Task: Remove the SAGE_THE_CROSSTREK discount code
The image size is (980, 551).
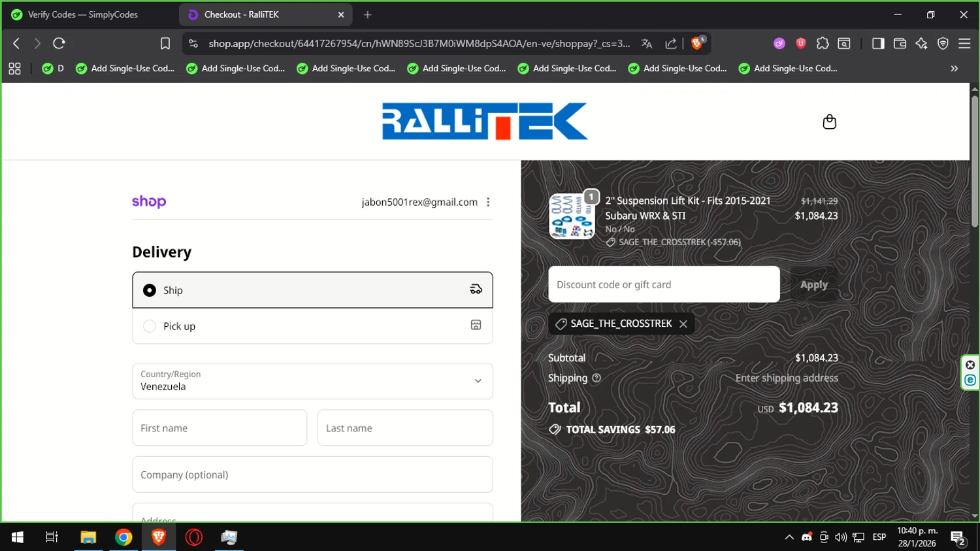Action: coord(683,324)
